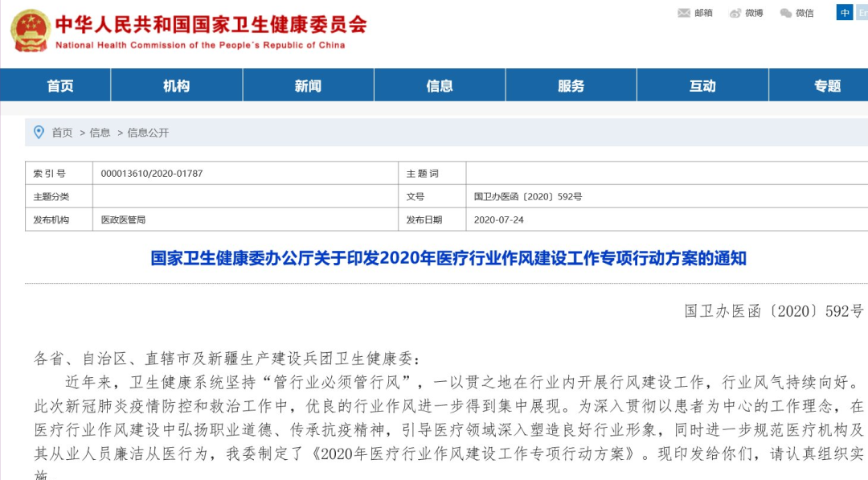This screenshot has height=480, width=868.
Task: Click the 发布日期 label cell
Action: point(432,219)
